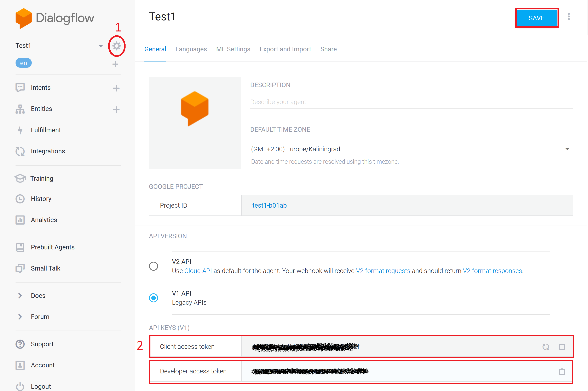Screen dimensions: 588x391
Task: Expand the default time zone dropdown
Action: tap(567, 149)
